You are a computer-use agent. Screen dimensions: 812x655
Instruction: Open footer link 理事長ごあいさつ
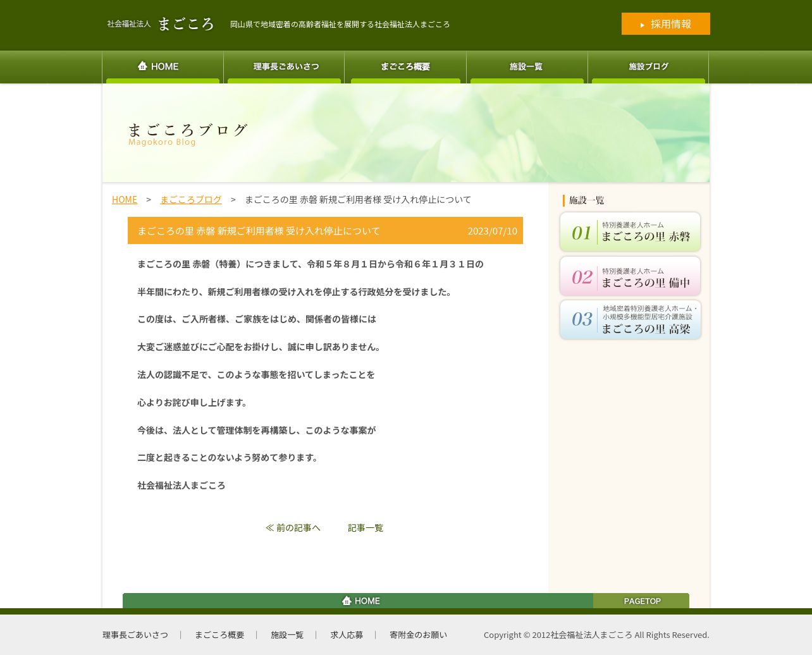pyautogui.click(x=135, y=635)
